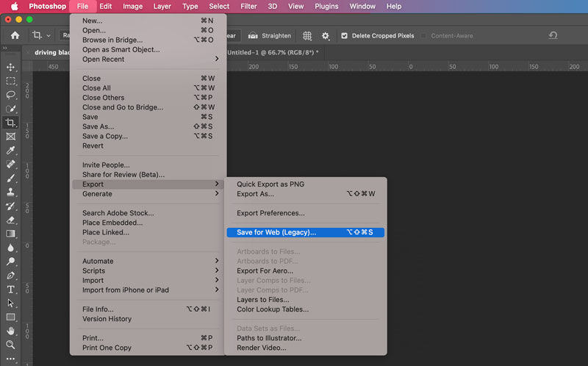Screen dimensions: 588x366
Task: Expand the Open Recent submenu
Action: tap(148, 59)
